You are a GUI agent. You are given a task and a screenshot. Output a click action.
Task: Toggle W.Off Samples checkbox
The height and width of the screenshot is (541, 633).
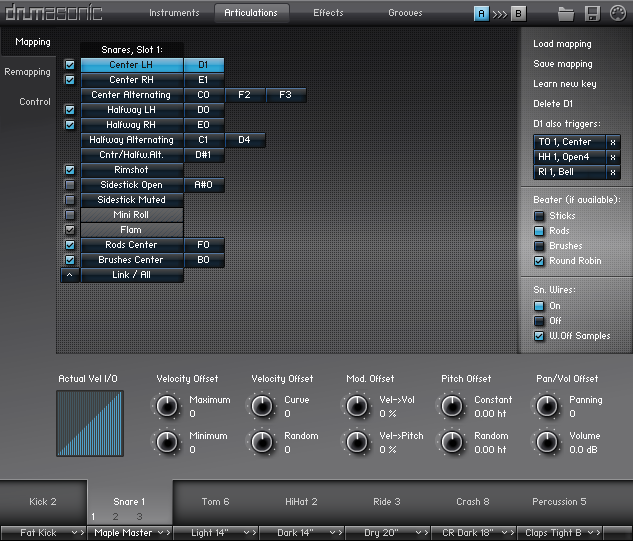coord(539,336)
